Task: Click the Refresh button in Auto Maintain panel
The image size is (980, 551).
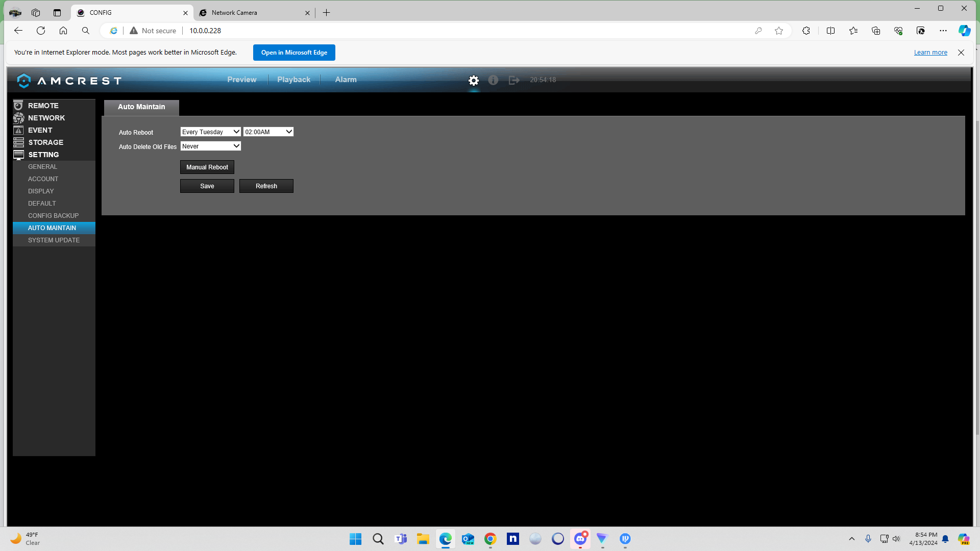Action: (266, 186)
